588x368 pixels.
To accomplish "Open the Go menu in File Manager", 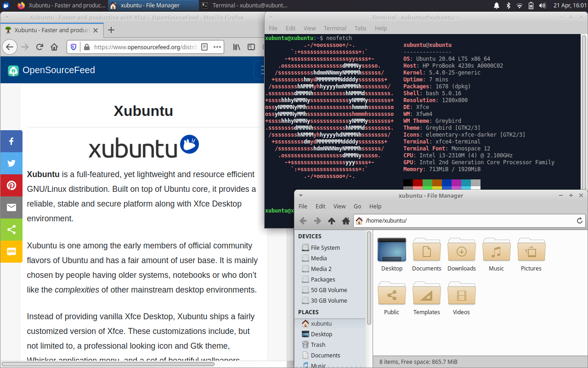I will coord(357,206).
